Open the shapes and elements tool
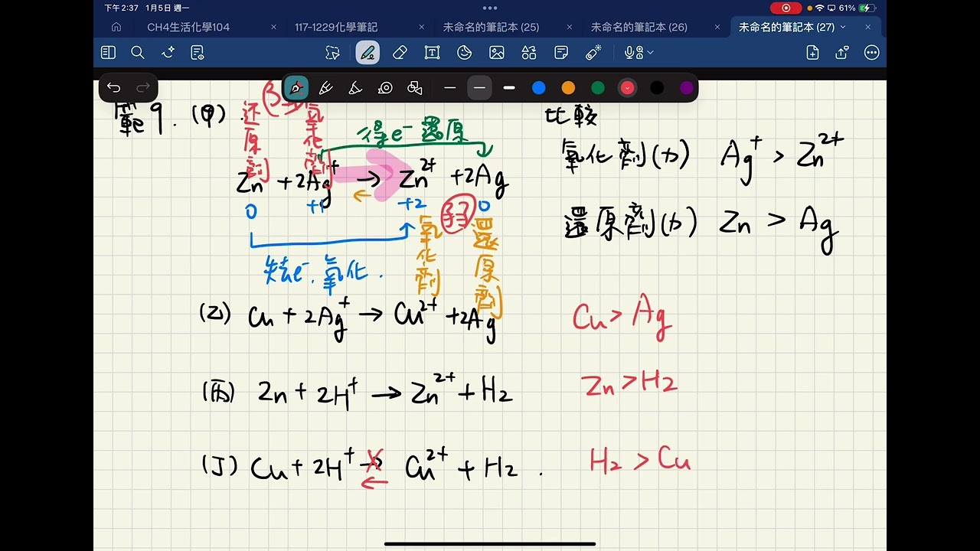 pyautogui.click(x=529, y=53)
